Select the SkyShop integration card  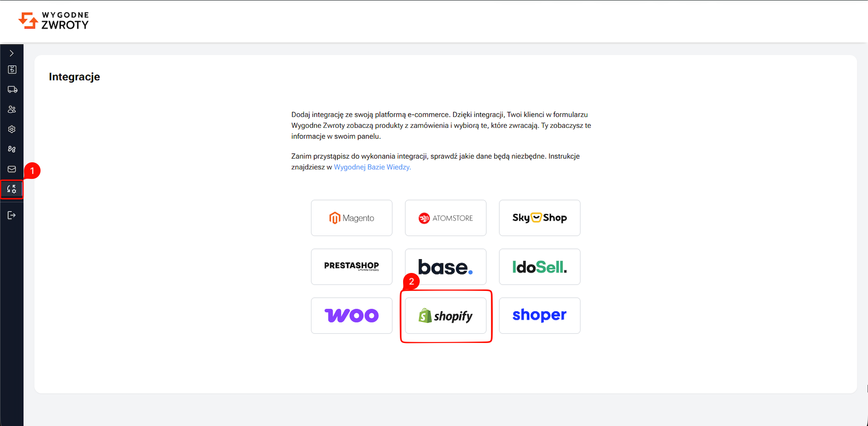(x=540, y=218)
